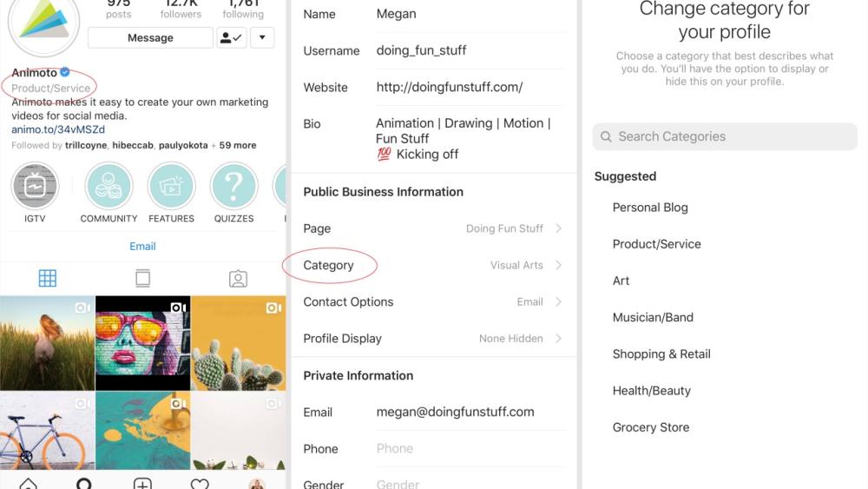Screen dimensions: 868x489
Task: Open the QUIZZES highlight circle
Action: tap(233, 187)
